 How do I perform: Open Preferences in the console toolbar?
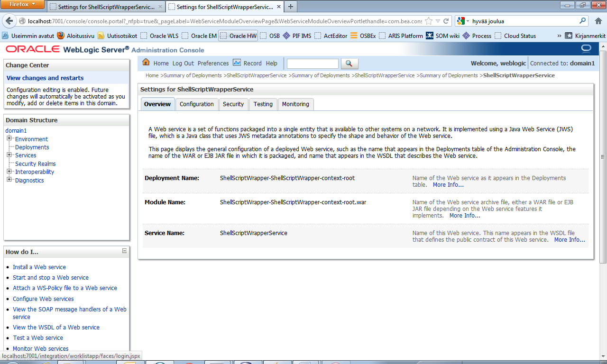point(213,63)
